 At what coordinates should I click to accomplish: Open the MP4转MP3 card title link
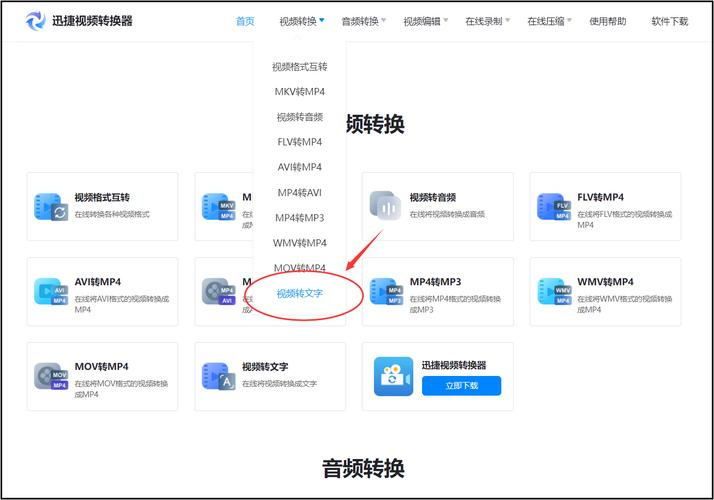point(435,282)
